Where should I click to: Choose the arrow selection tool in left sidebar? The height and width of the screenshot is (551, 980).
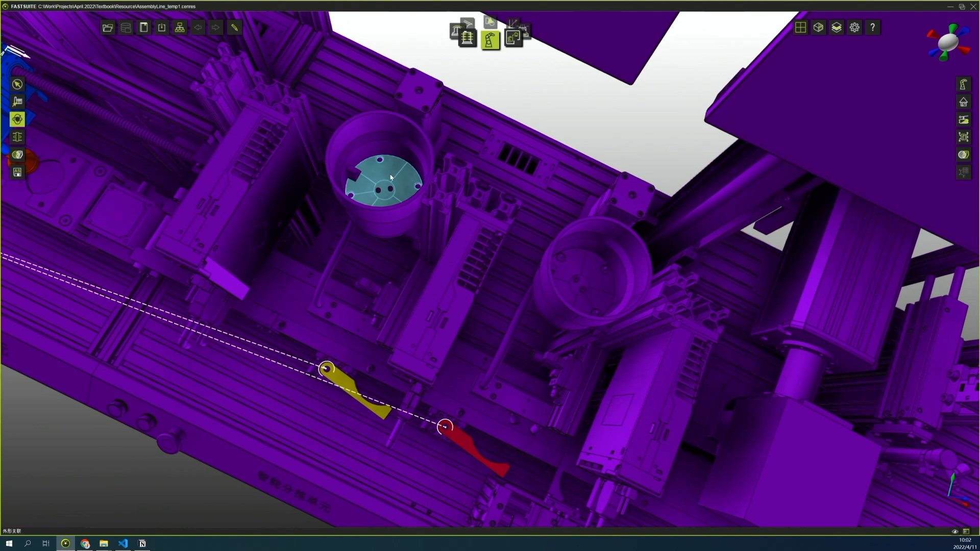point(17,84)
